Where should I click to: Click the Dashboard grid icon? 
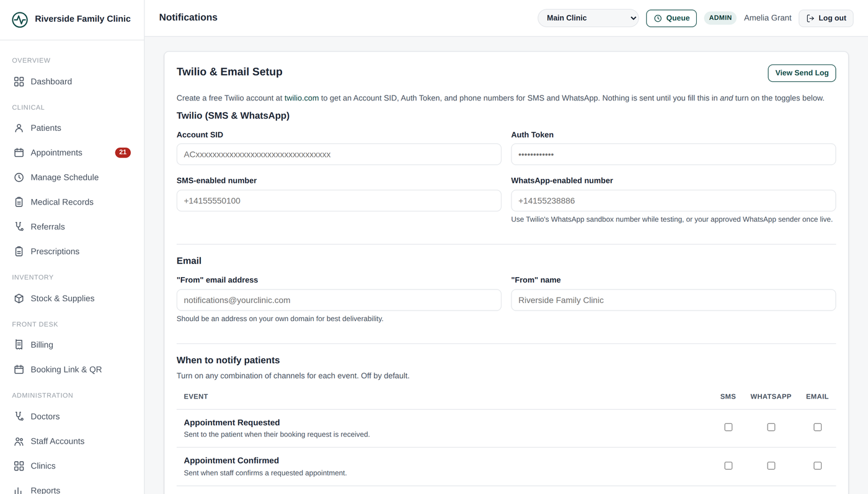point(19,81)
